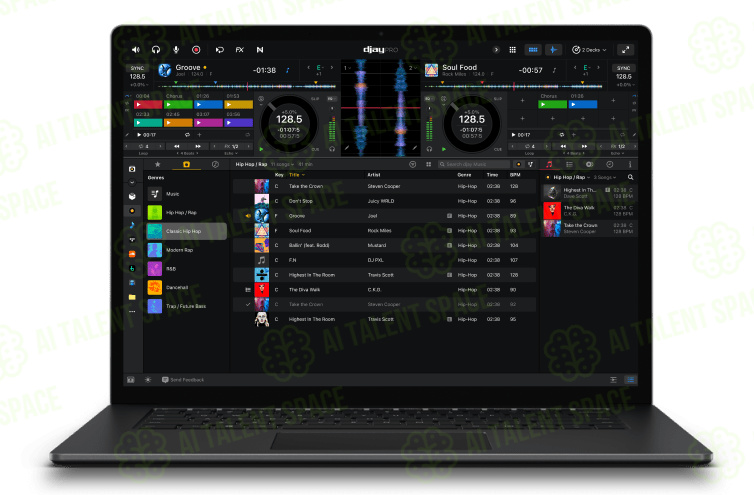Open the yellow folder source icon in sidebar
The width and height of the screenshot is (754, 495).
click(132, 297)
